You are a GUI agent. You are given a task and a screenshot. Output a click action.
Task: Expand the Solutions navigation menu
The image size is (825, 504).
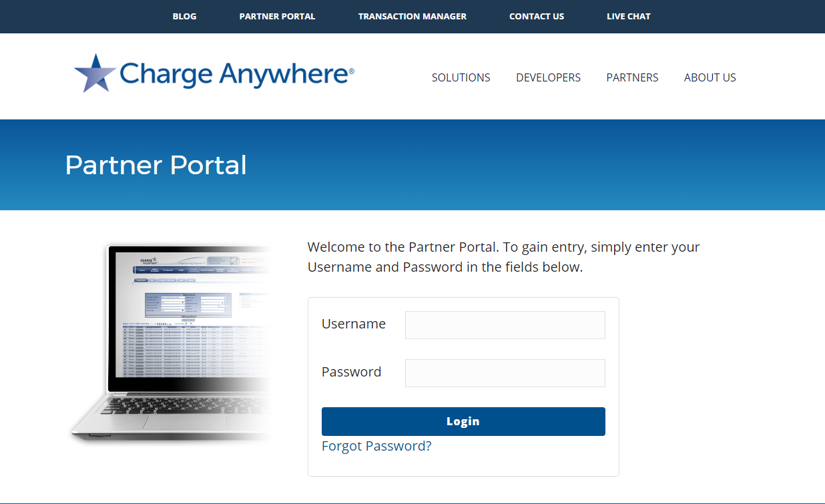pyautogui.click(x=461, y=77)
